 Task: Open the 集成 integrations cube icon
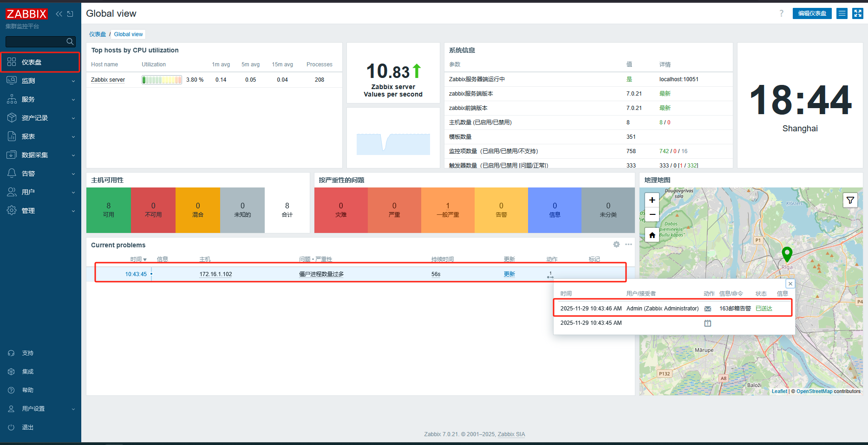[11, 372]
